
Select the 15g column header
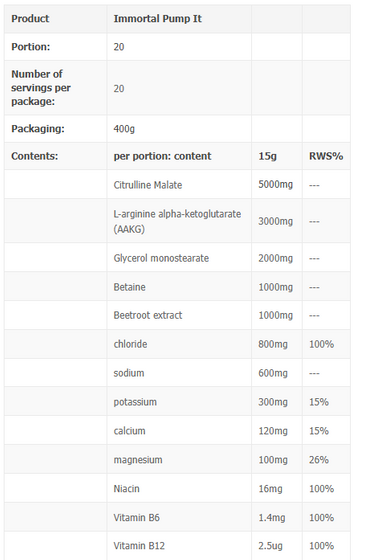point(267,156)
